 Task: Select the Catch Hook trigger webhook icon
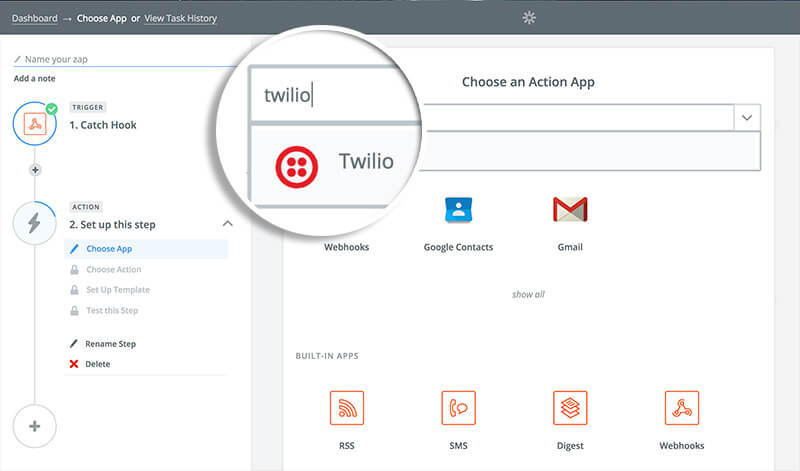pyautogui.click(x=35, y=124)
